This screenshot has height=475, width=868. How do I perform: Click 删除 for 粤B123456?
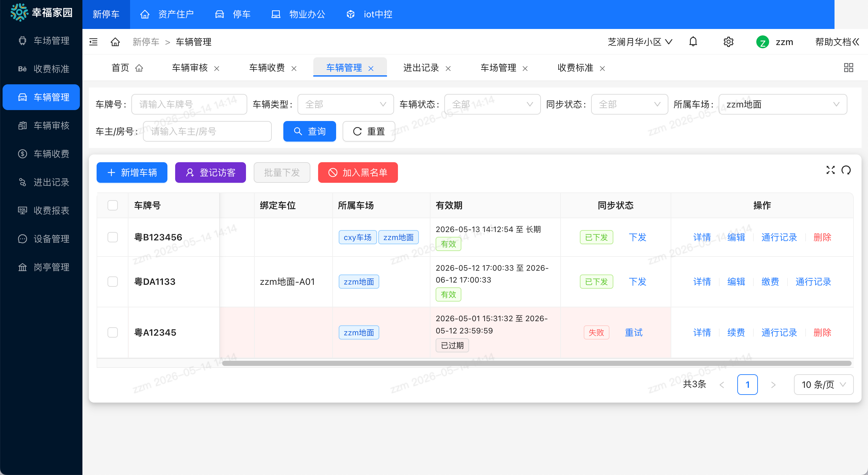[x=822, y=237]
